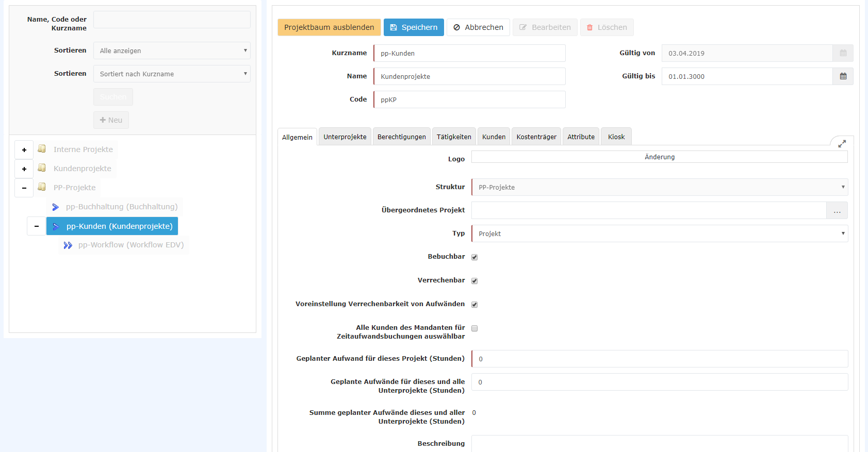Toggle the Verrechenbar checkbox
868x452 pixels.
474,281
